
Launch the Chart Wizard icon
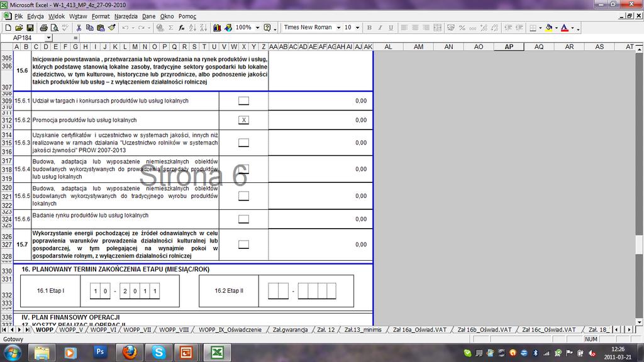click(217, 28)
